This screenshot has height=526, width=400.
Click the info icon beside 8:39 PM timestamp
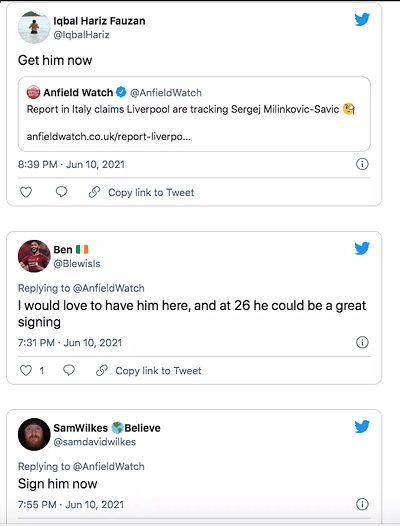[362, 164]
